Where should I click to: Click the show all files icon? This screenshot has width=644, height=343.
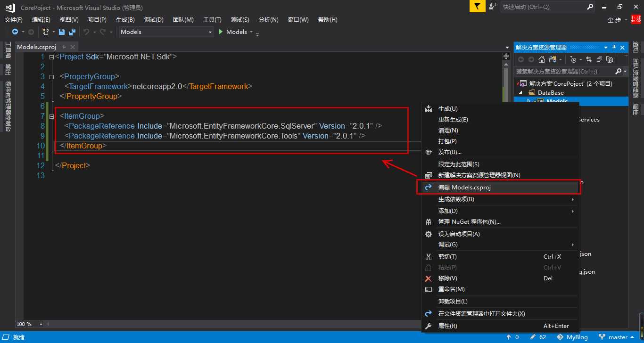[x=610, y=59]
